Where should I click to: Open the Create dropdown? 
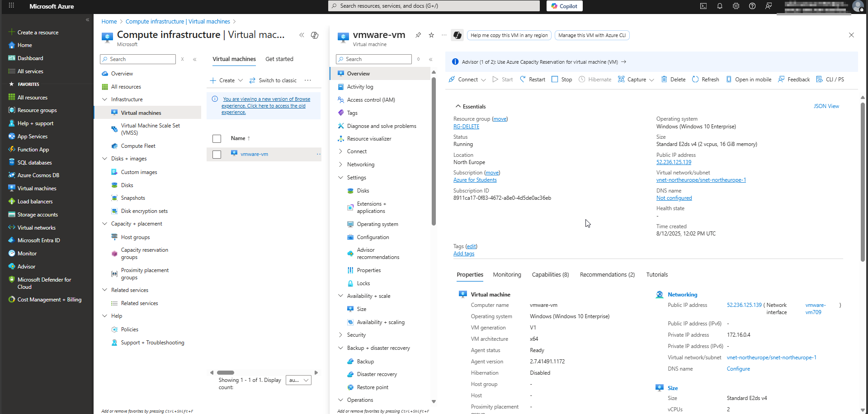(226, 80)
